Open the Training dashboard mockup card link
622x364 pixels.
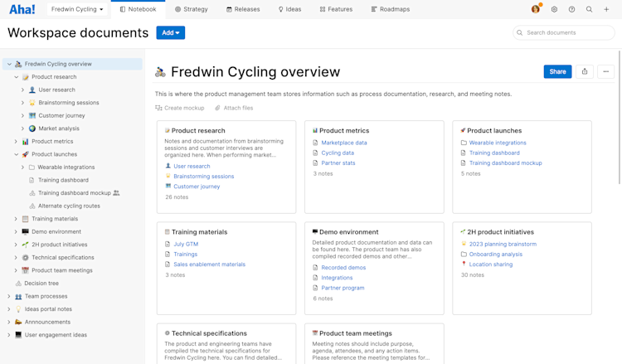tap(505, 163)
